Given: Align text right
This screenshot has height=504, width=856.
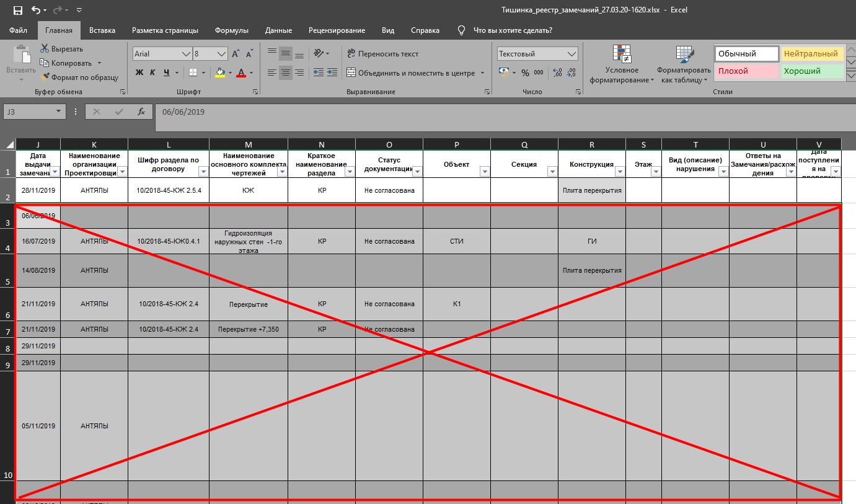Looking at the screenshot, I should coord(299,73).
